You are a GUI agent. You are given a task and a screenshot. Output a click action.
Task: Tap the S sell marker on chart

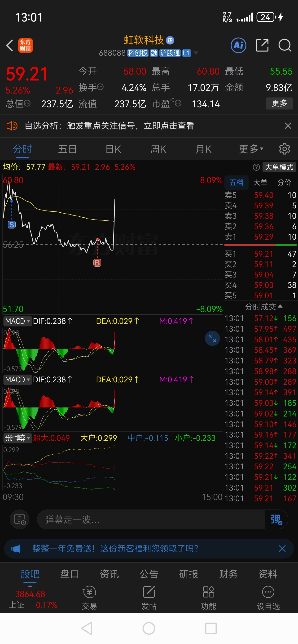(12, 224)
